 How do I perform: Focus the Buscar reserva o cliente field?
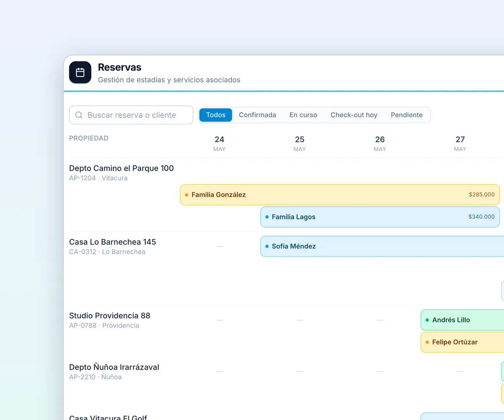pyautogui.click(x=131, y=115)
